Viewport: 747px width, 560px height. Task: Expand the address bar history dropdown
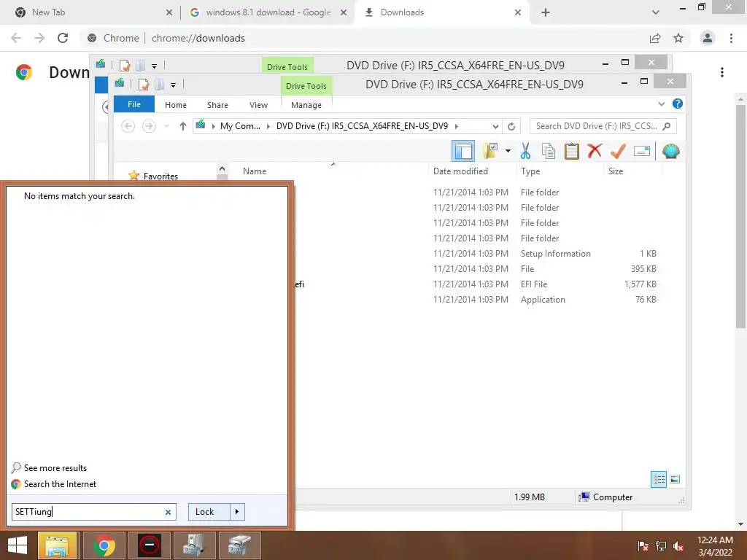pos(495,126)
